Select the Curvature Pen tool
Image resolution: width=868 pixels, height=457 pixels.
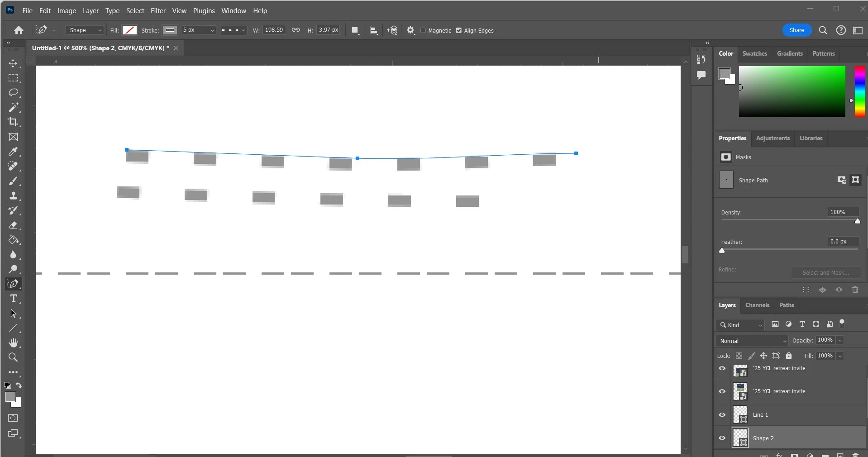pyautogui.click(x=13, y=284)
